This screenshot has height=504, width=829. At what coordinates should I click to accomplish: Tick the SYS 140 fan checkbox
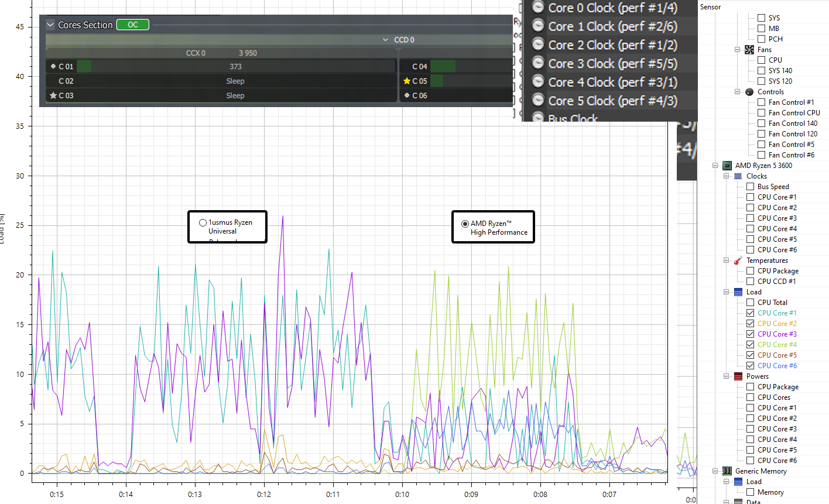[x=762, y=71]
